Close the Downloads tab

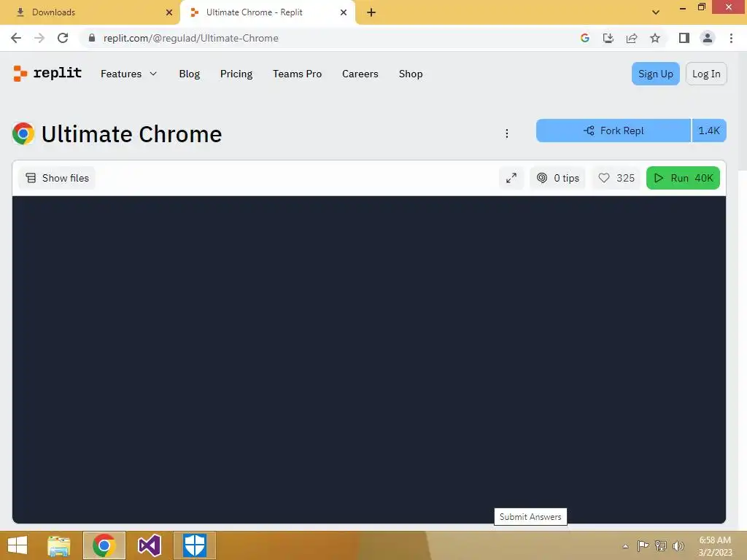169,12
